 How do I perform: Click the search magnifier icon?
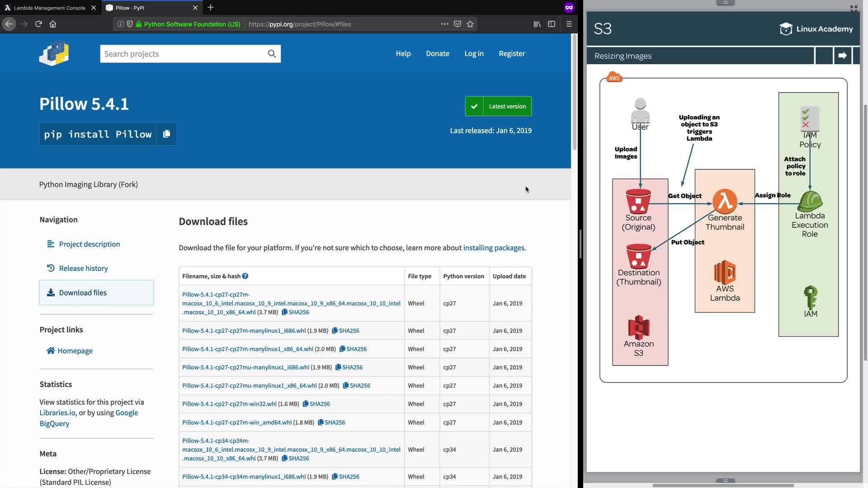272,54
